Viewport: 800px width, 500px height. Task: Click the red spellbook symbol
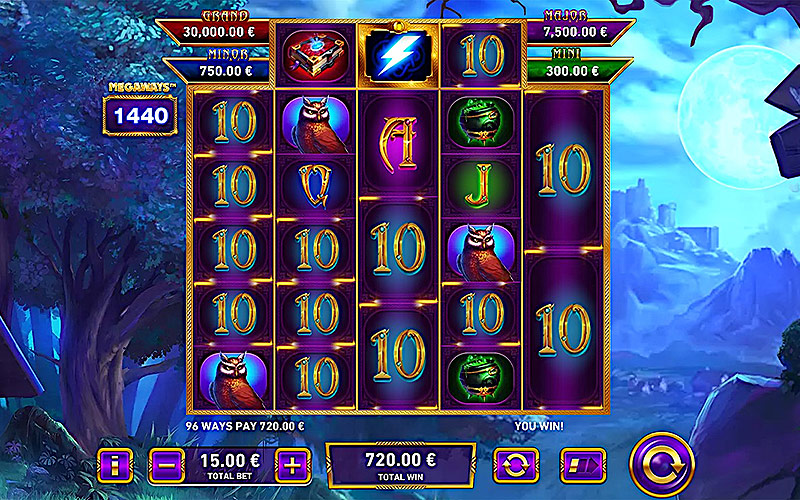[x=315, y=56]
